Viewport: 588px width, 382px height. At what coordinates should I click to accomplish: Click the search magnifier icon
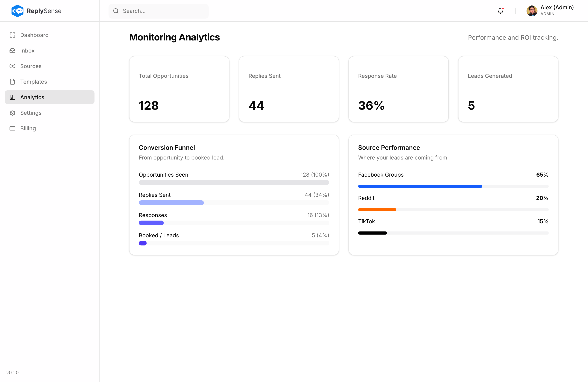[x=116, y=11]
